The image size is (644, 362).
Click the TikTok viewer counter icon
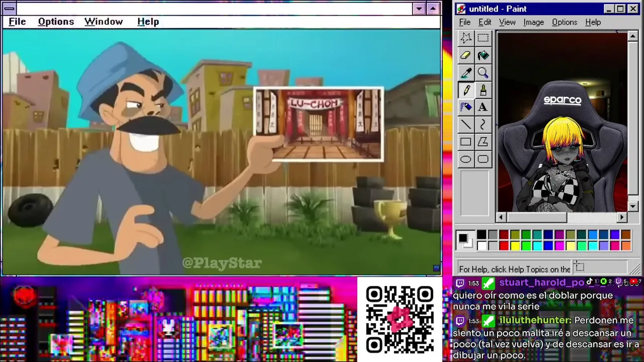pyautogui.click(x=589, y=282)
